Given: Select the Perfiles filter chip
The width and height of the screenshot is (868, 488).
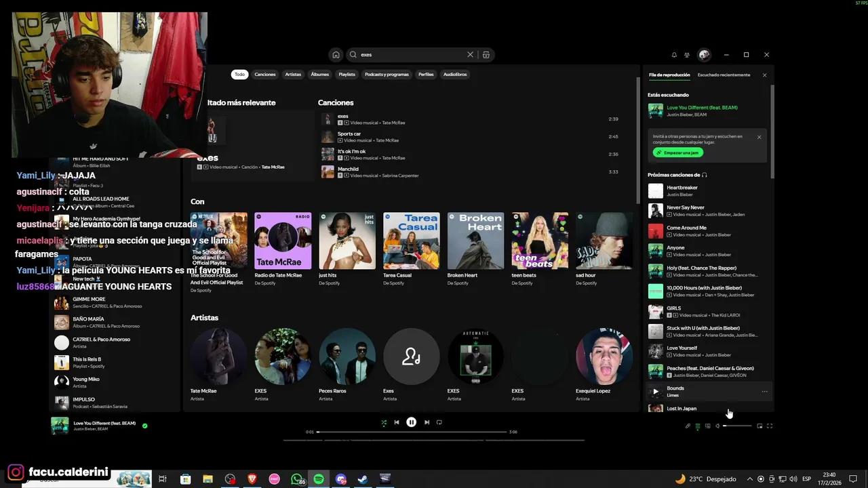Looking at the screenshot, I should click(x=426, y=75).
